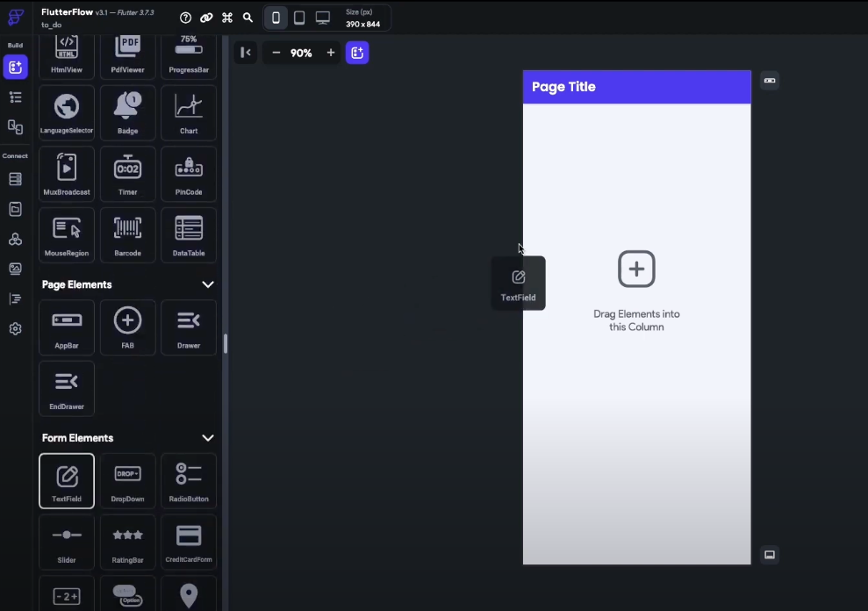Open the Media Assets sidebar tab

[16, 269]
